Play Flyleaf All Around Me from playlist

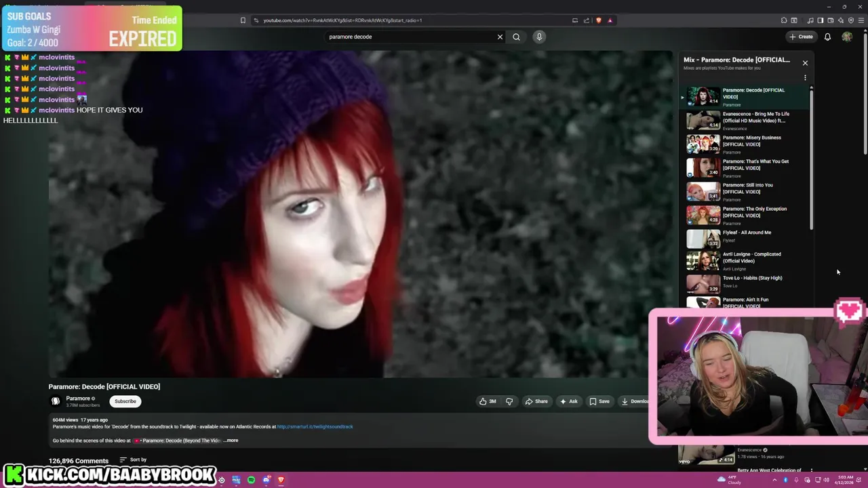745,239
